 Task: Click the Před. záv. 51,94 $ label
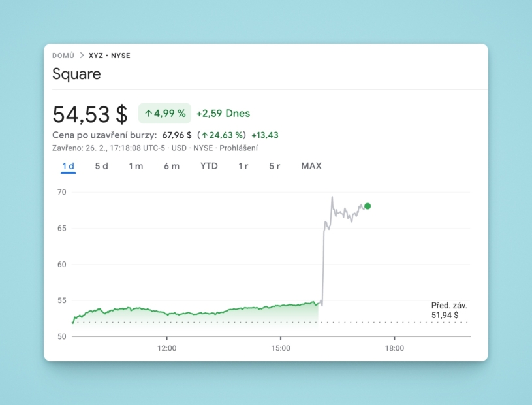pos(449,310)
